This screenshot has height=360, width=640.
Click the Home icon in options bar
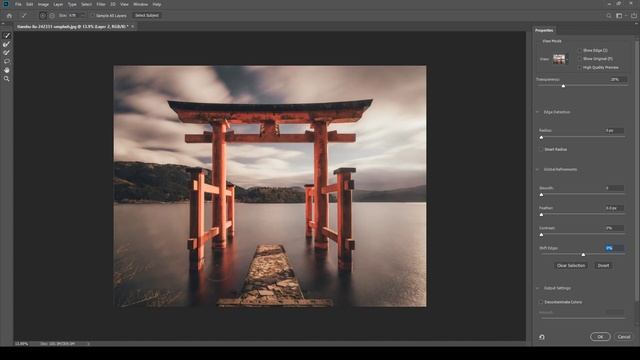[x=9, y=16]
